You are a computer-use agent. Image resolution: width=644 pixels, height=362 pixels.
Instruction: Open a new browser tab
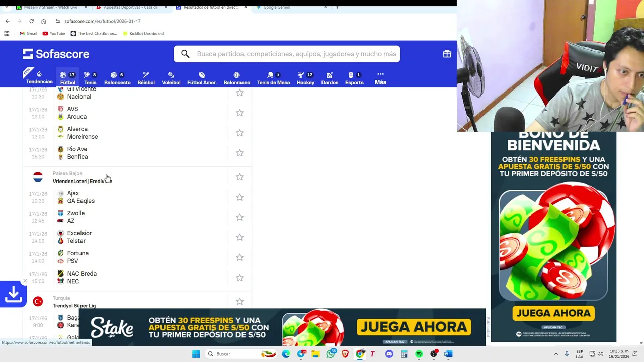click(x=337, y=7)
